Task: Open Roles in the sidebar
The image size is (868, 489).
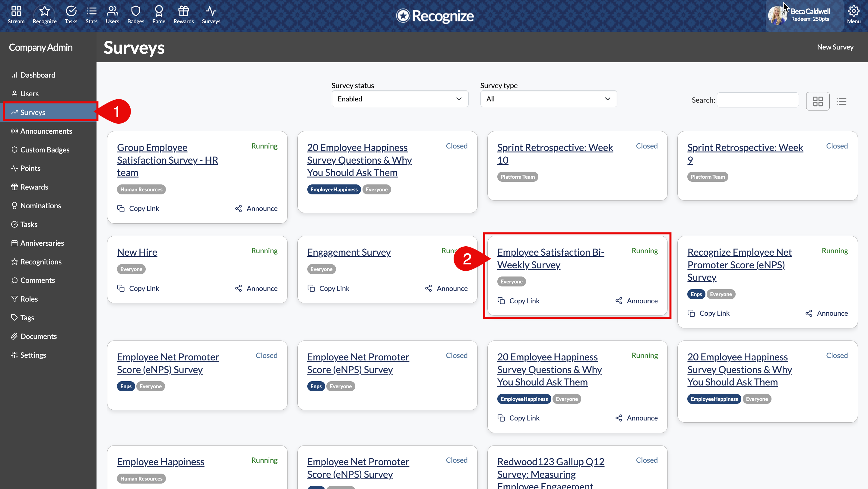Action: pyautogui.click(x=29, y=299)
